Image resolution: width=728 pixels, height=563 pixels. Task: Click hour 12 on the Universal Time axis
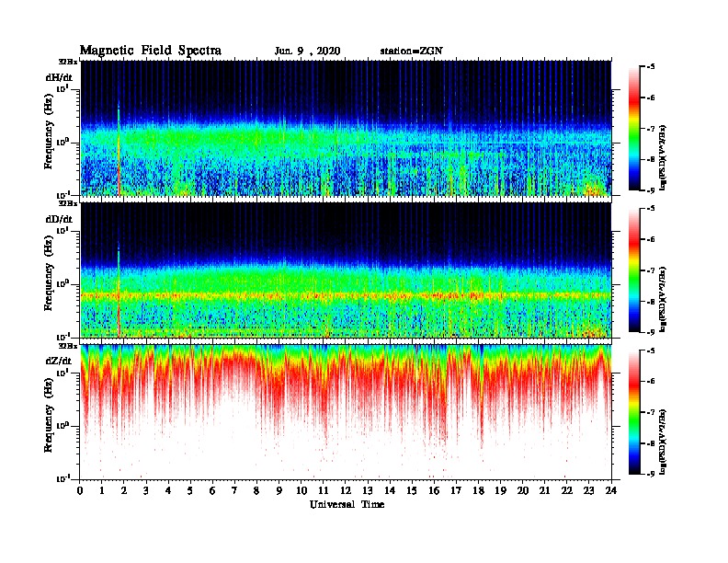(x=346, y=490)
